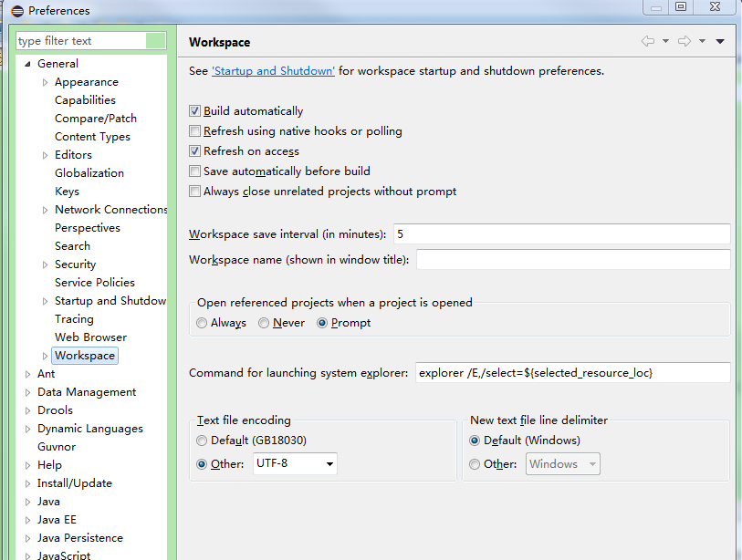Maximize the Preferences window
The image size is (742, 560).
[x=681, y=7]
